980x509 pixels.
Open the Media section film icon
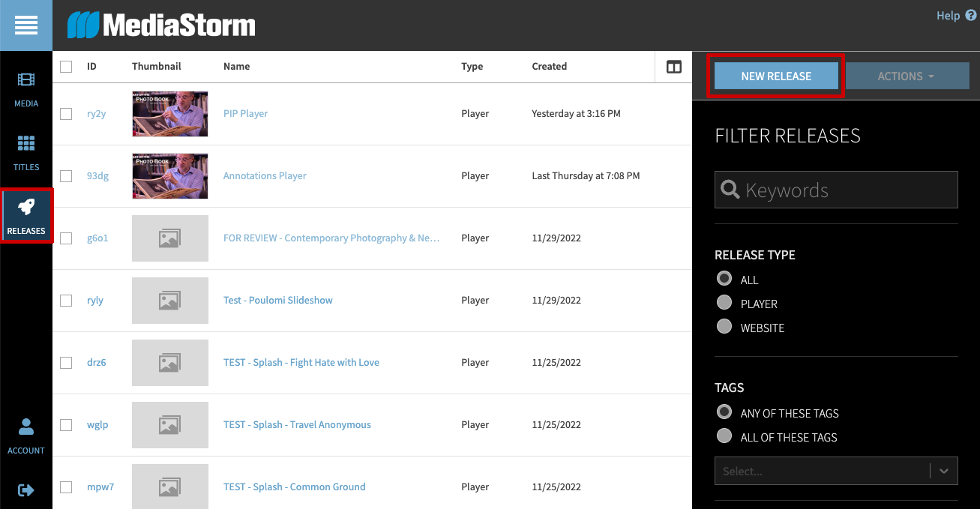(x=26, y=80)
